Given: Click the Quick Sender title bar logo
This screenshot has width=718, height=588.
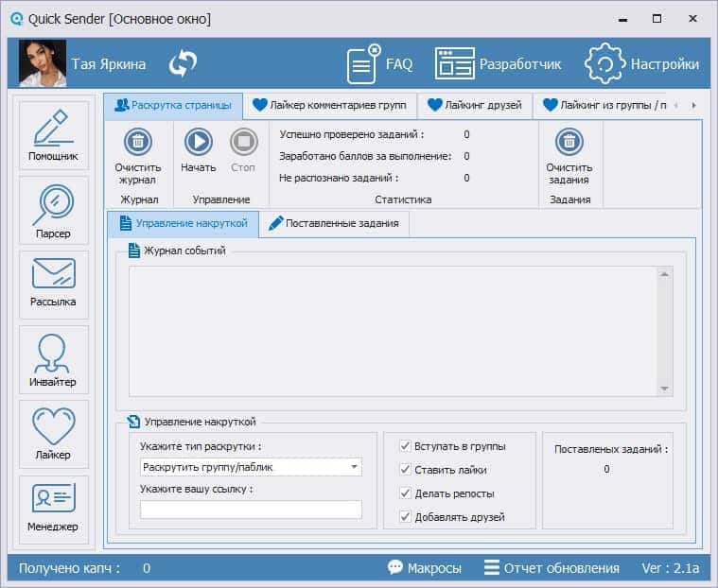Looking at the screenshot, I should [16, 19].
